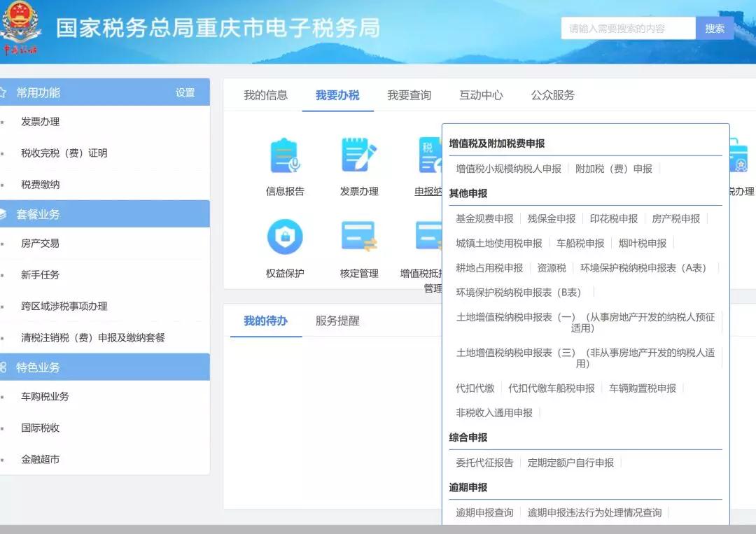Open the 核定管理 icon
The image size is (756, 534).
(x=358, y=236)
